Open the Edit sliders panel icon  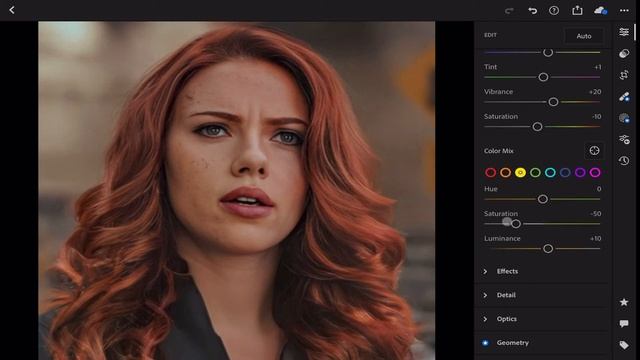pyautogui.click(x=624, y=32)
